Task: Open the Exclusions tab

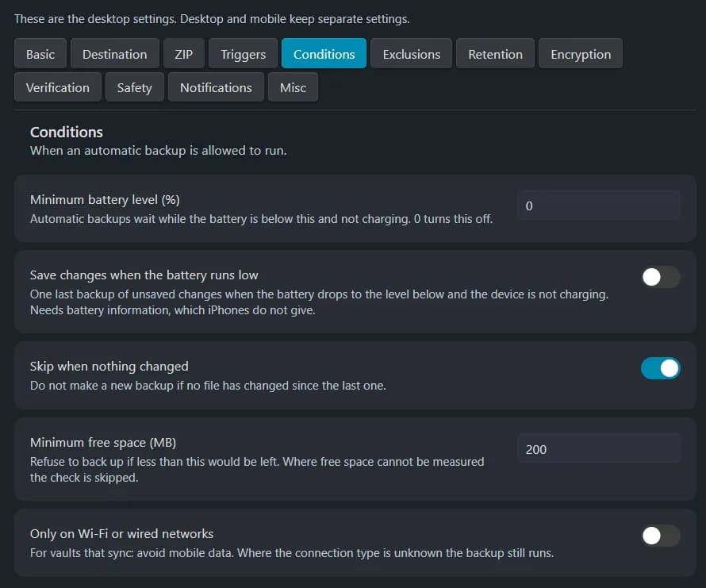Action: (412, 54)
